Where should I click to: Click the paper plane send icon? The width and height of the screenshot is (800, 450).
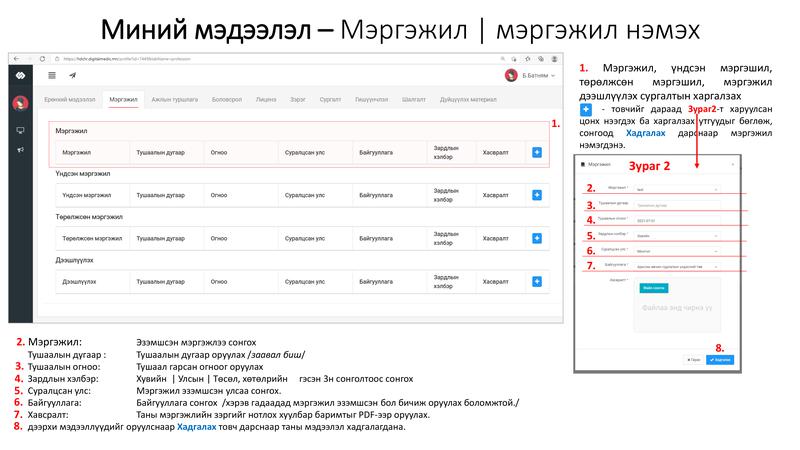tap(72, 75)
